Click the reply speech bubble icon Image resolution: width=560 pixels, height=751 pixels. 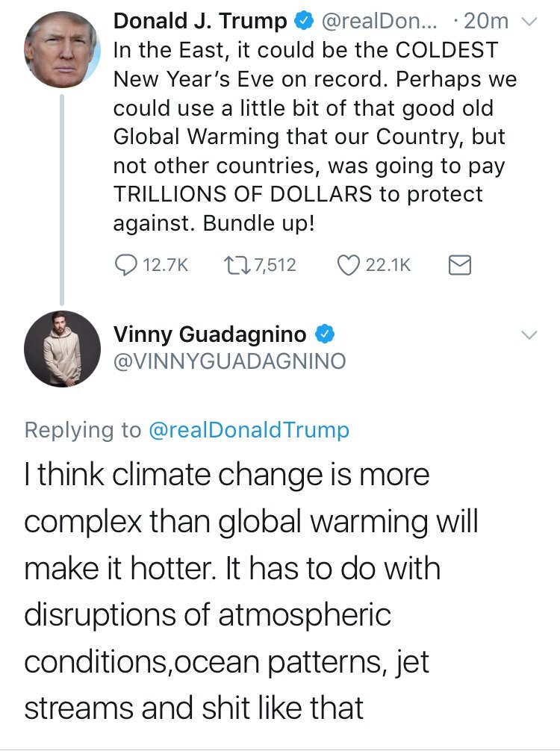click(125, 264)
